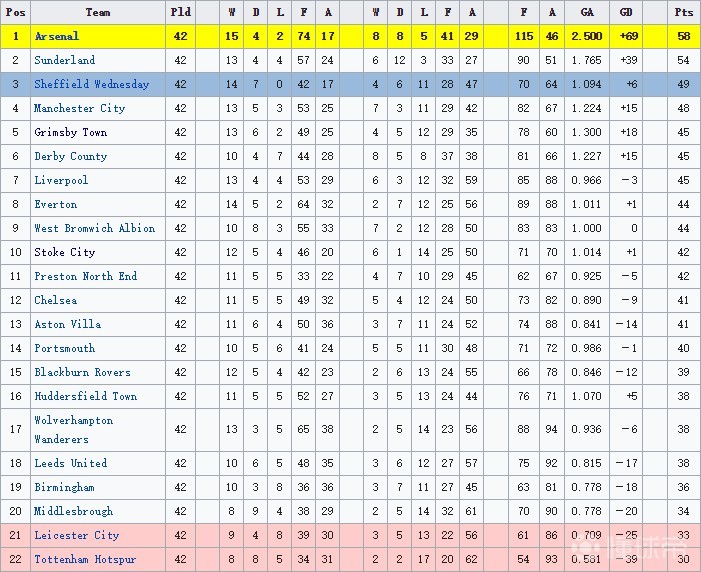Open the Liverpool team link
The width and height of the screenshot is (701, 572).
tap(61, 180)
